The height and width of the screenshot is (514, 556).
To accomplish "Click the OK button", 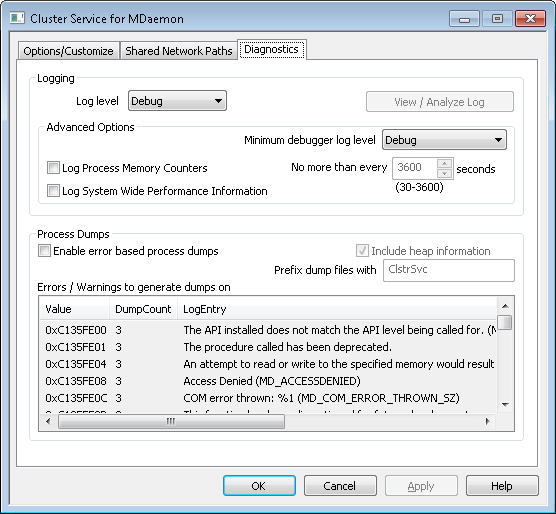I will pyautogui.click(x=259, y=486).
